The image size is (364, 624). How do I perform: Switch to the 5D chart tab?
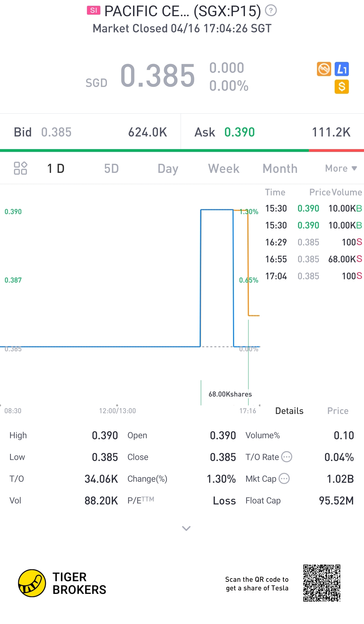click(111, 169)
